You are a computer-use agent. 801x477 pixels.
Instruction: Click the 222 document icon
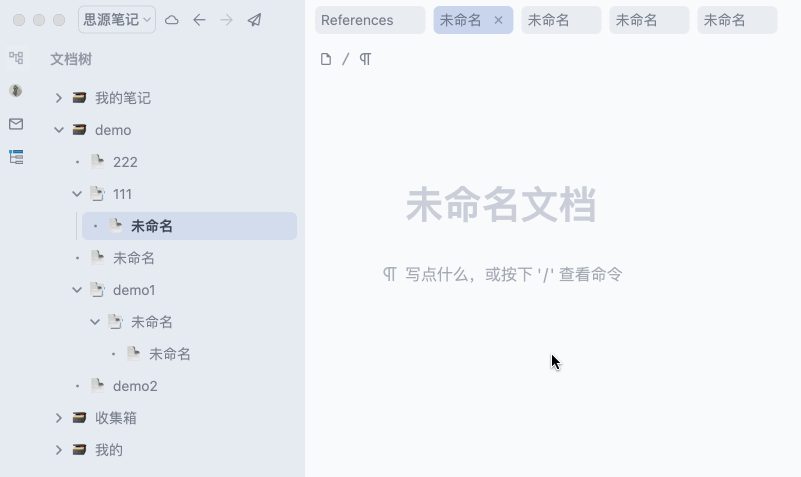[x=98, y=161]
